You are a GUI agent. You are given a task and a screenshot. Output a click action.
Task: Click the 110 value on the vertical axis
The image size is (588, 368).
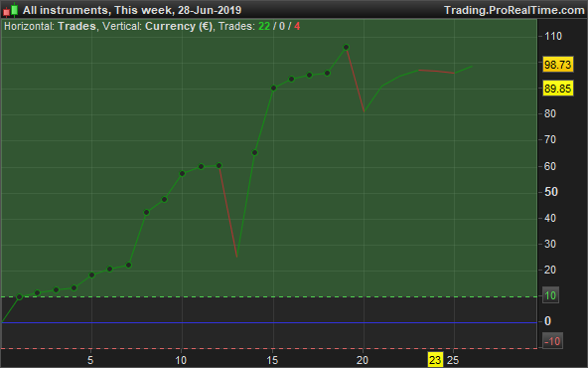(553, 36)
